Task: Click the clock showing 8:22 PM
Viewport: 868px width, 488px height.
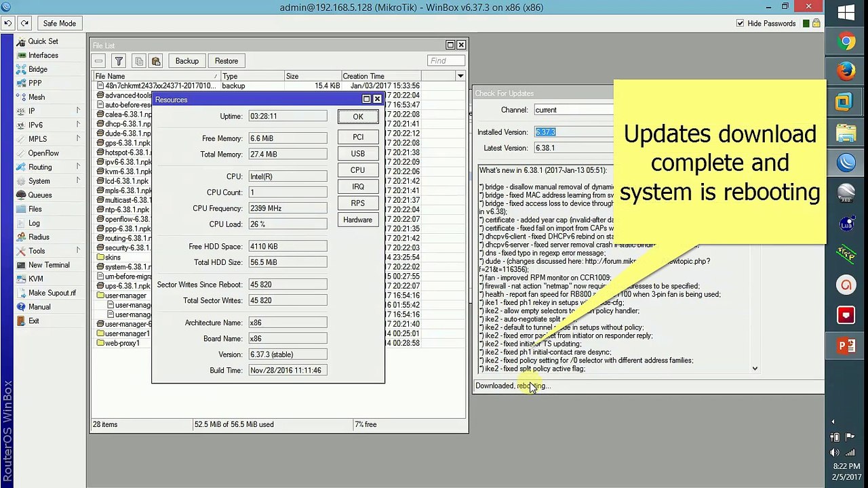Action: click(x=846, y=466)
